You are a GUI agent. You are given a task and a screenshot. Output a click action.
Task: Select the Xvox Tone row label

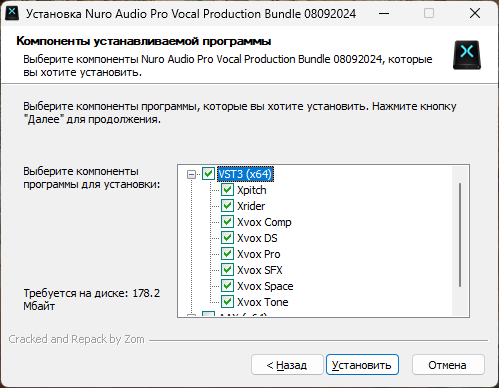pos(263,302)
